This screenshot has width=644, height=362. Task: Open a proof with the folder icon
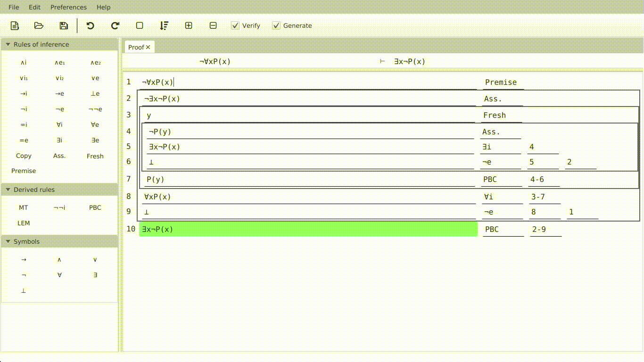[x=39, y=25]
